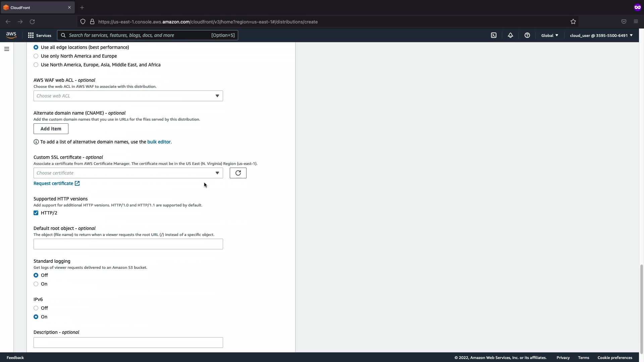Click the AWS logo home icon
This screenshot has width=644, height=362.
(x=11, y=35)
